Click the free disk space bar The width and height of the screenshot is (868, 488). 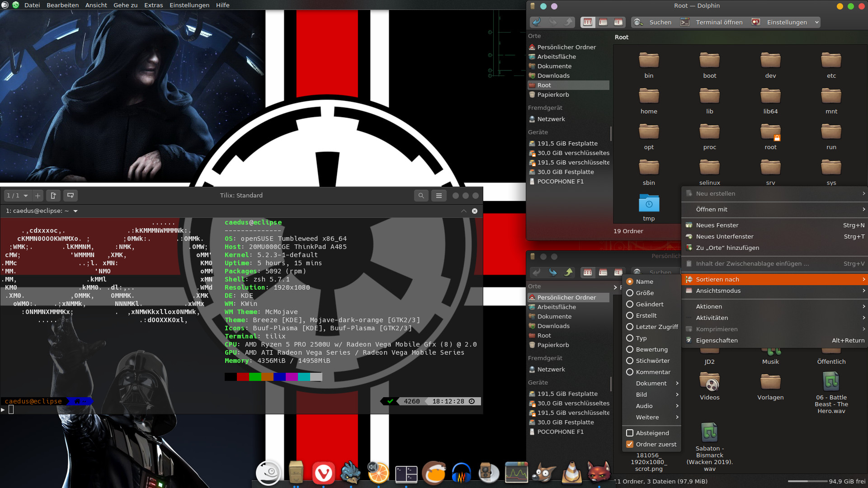(807, 481)
